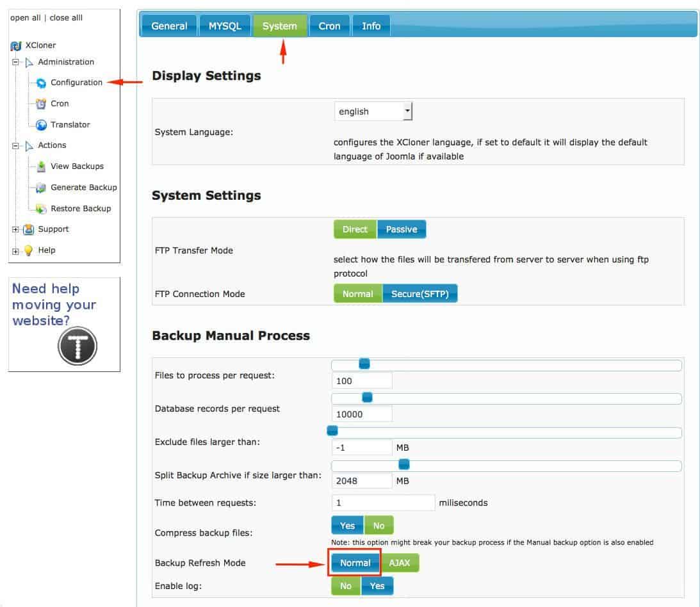Click the 'open all' tree link

pyautogui.click(x=26, y=18)
